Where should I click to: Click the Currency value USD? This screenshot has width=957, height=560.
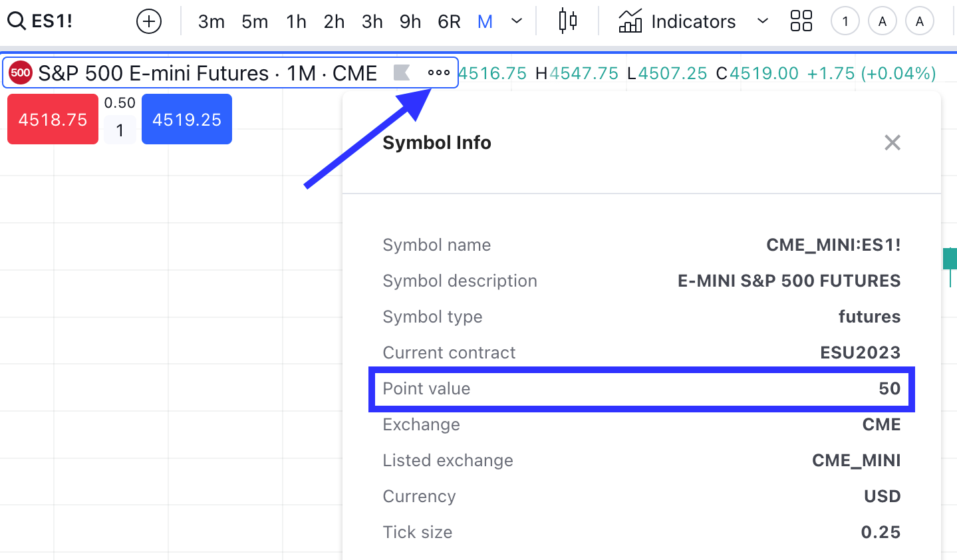point(882,496)
